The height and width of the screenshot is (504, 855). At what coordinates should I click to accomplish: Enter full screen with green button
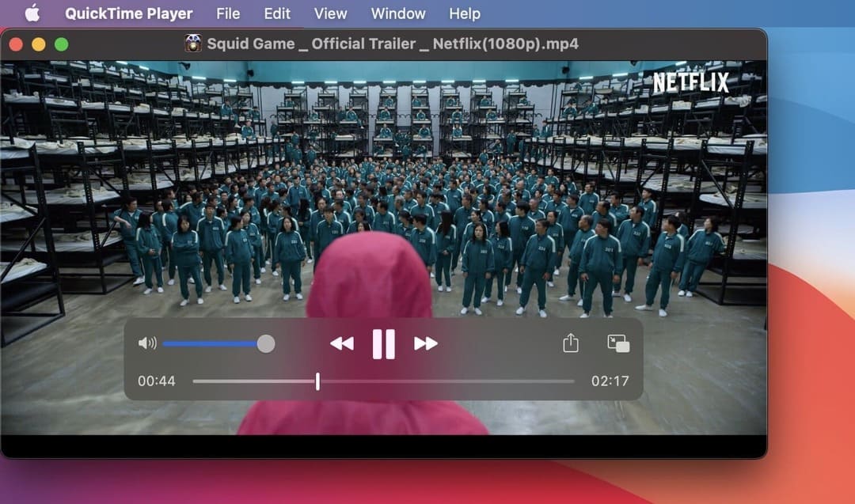(x=62, y=44)
